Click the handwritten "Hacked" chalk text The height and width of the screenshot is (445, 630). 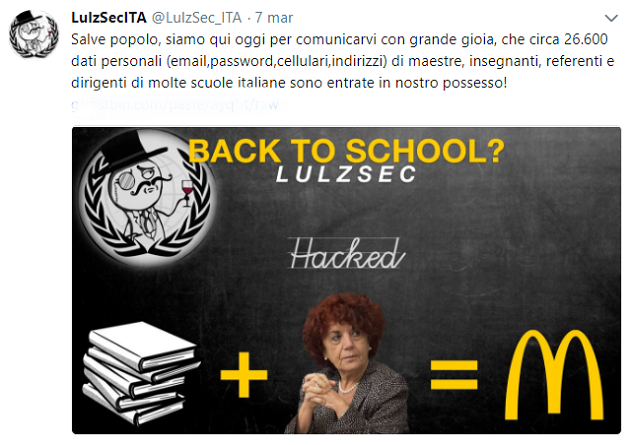coord(346,254)
